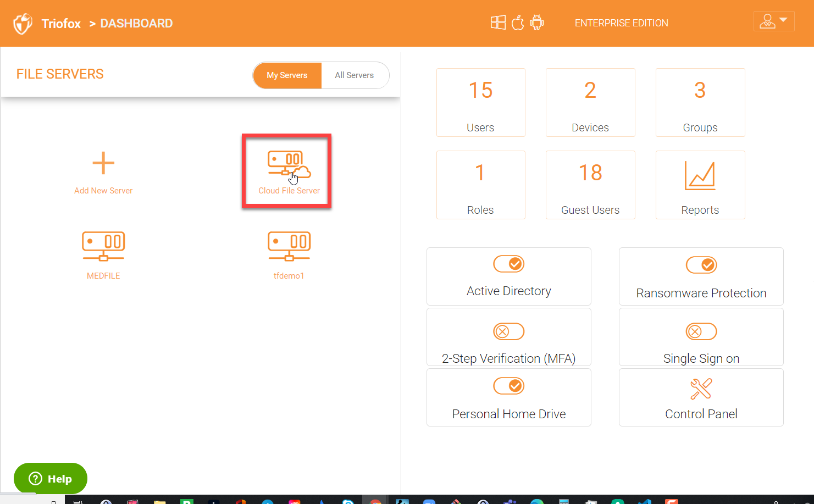814x504 pixels.
Task: Switch to the All Servers tab
Action: tap(355, 75)
